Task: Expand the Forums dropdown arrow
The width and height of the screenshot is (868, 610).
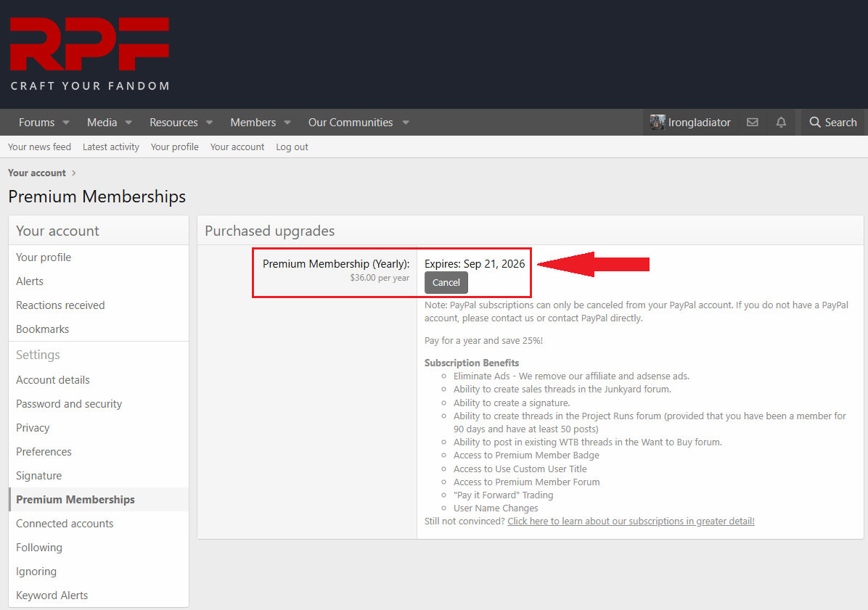Action: tap(66, 123)
